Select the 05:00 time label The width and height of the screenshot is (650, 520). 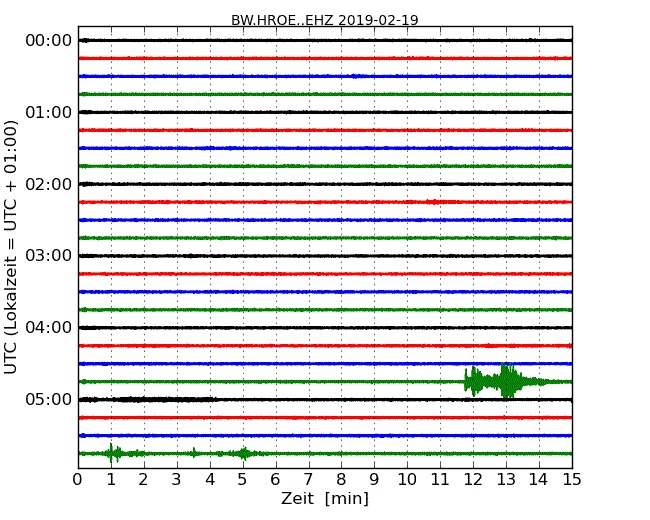click(x=49, y=399)
